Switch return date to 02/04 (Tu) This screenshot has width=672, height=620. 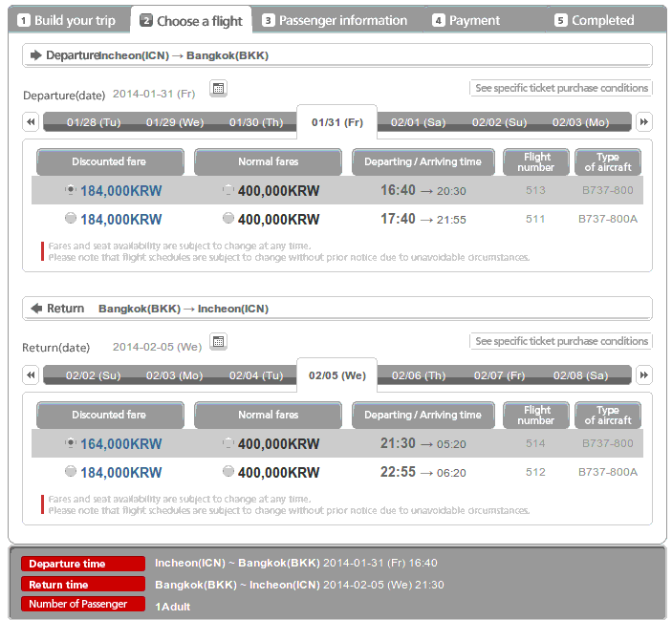(x=256, y=375)
